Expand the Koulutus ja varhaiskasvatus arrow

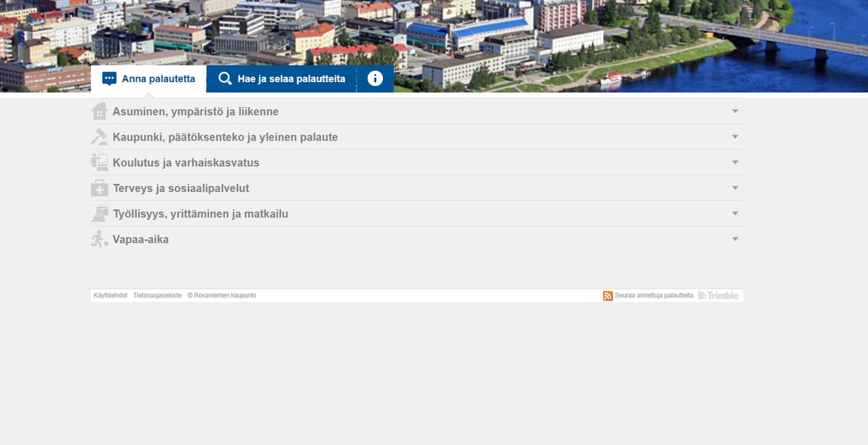[x=735, y=163]
